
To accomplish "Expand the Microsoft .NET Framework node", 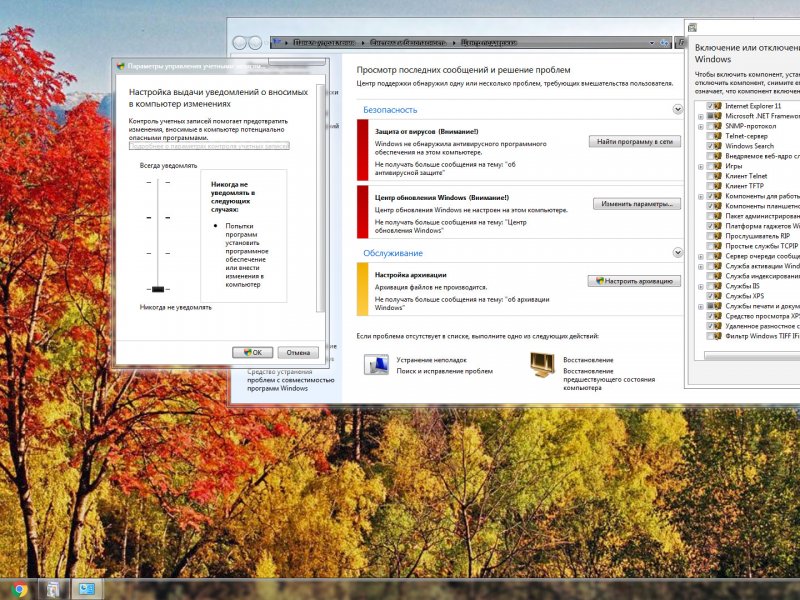I will coord(701,117).
